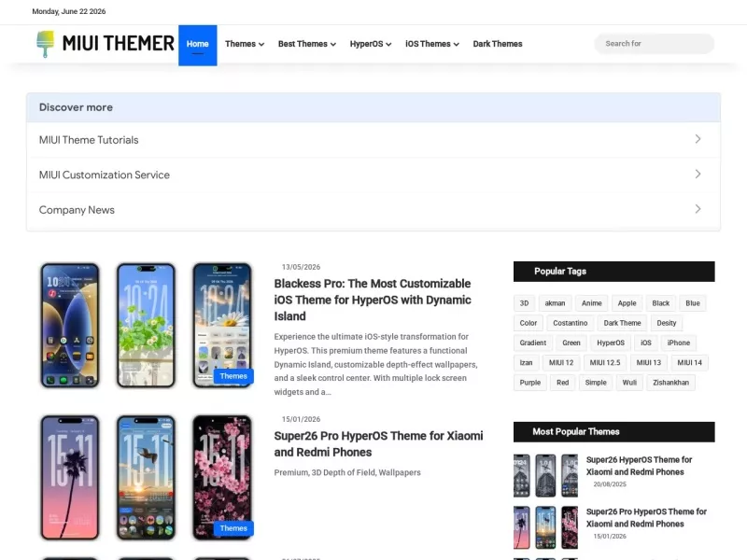Select the Green tag

(571, 343)
